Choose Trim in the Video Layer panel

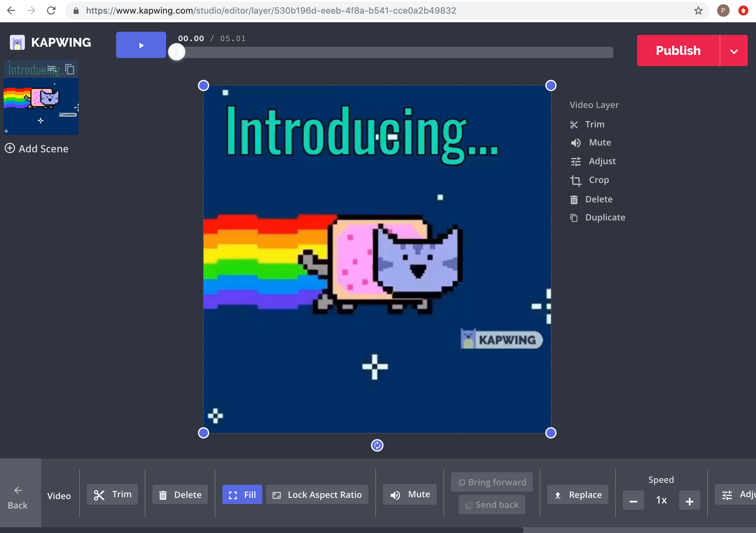coord(595,124)
